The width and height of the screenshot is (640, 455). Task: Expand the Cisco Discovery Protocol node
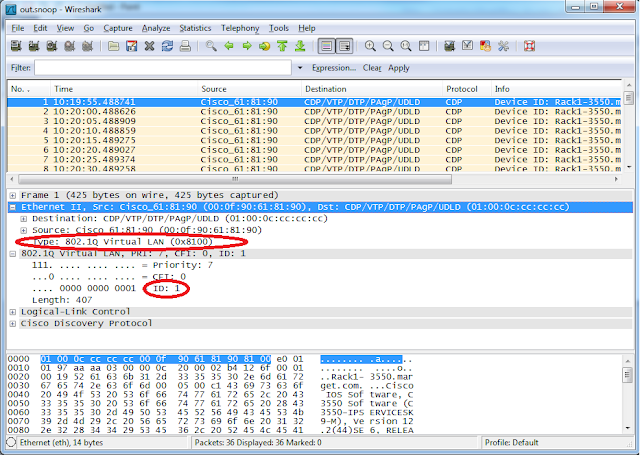click(13, 324)
